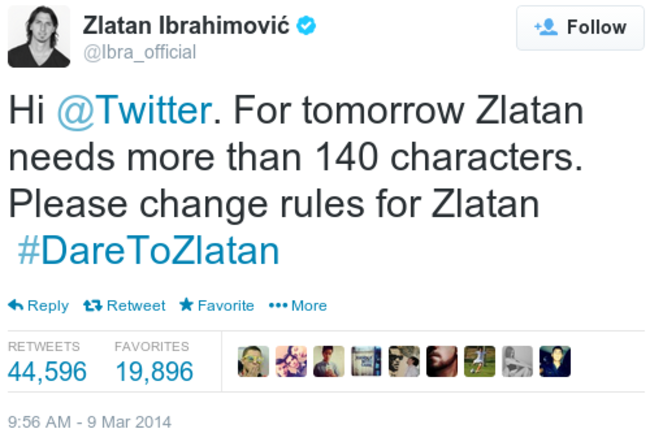Click the soccer player on grass avatar
The image size is (650, 442).
[480, 362]
